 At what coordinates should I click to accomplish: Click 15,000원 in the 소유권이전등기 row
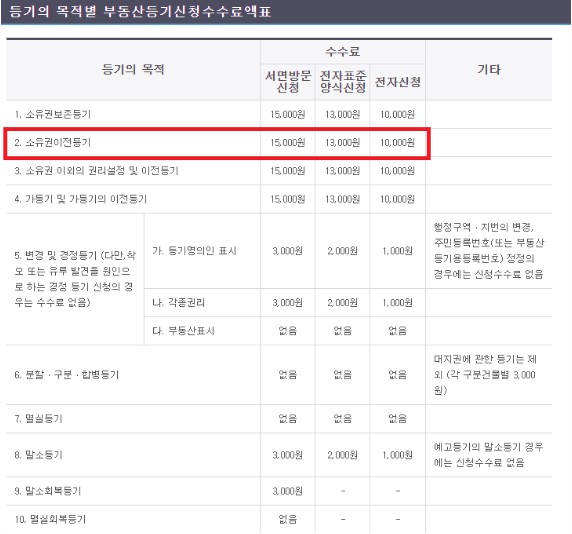tap(288, 142)
